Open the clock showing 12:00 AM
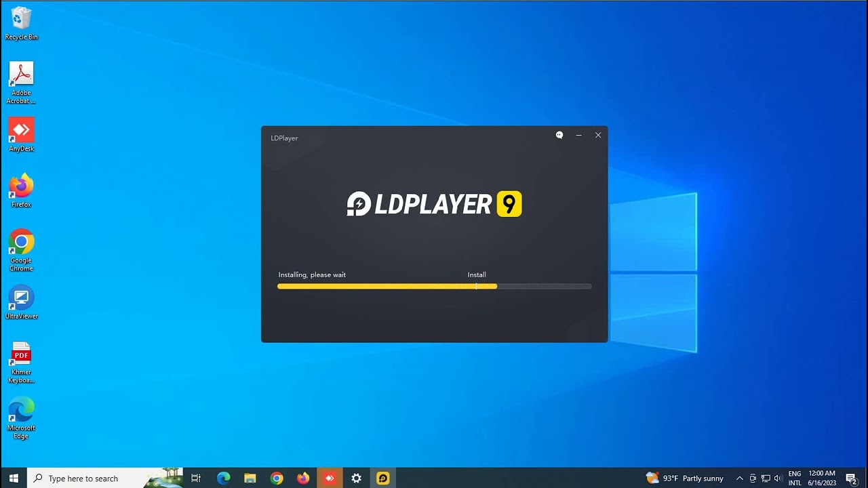This screenshot has width=868, height=488. click(822, 478)
